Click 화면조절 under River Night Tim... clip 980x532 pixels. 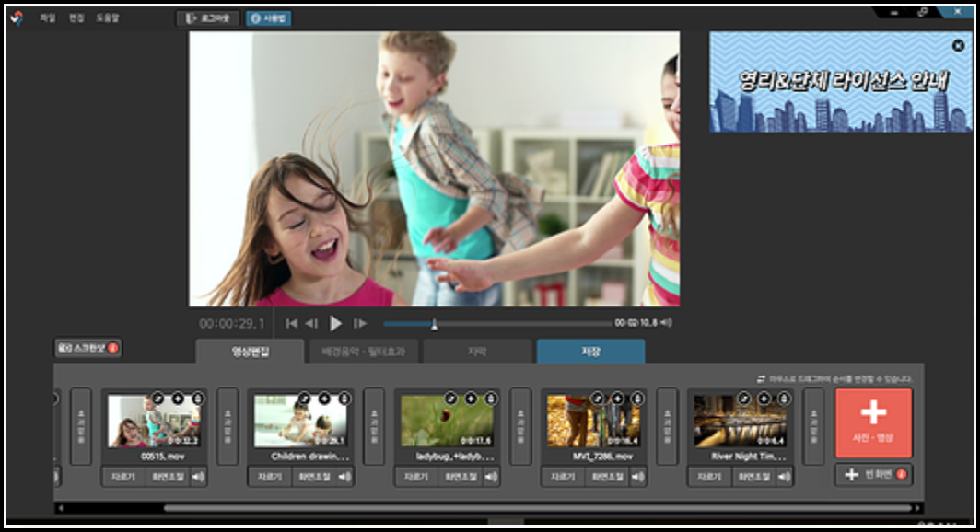click(753, 477)
